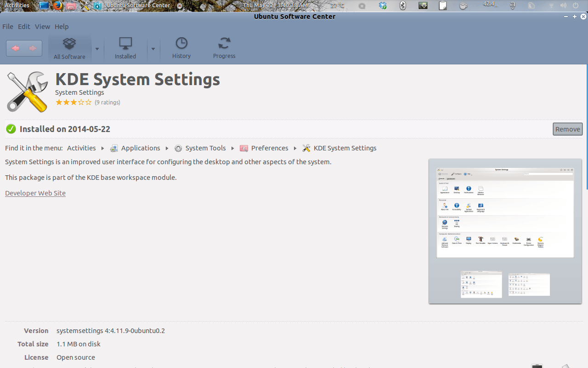The height and width of the screenshot is (368, 588).
Task: Click the chat bubble tray icon
Action: click(x=362, y=6)
